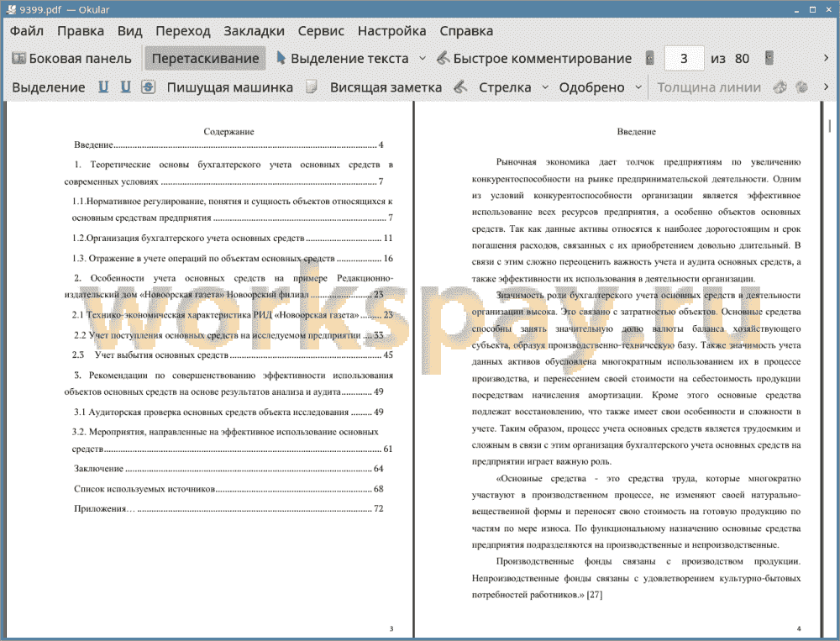
Task: Click the Введение heading on page 4
Action: click(x=636, y=131)
